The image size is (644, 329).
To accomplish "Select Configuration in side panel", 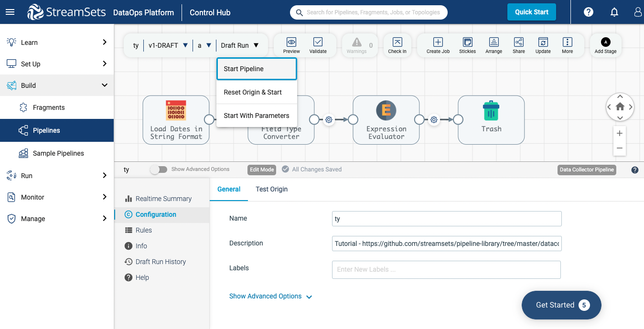I will (161, 214).
